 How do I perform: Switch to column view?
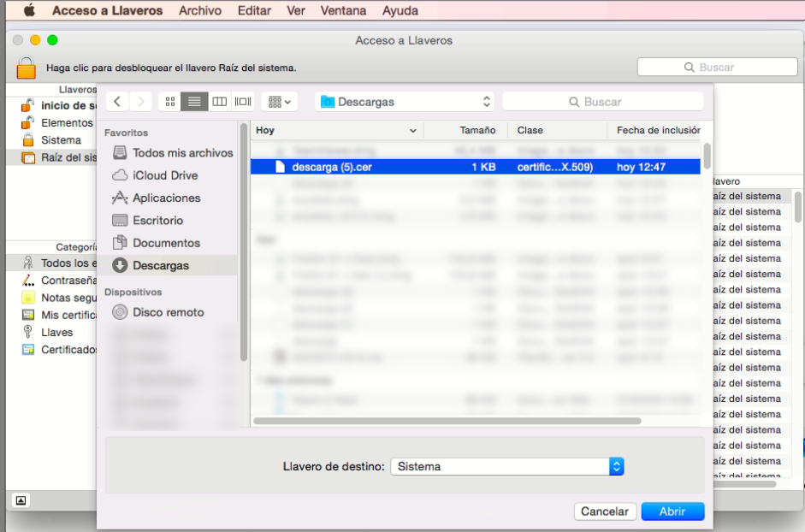219,102
